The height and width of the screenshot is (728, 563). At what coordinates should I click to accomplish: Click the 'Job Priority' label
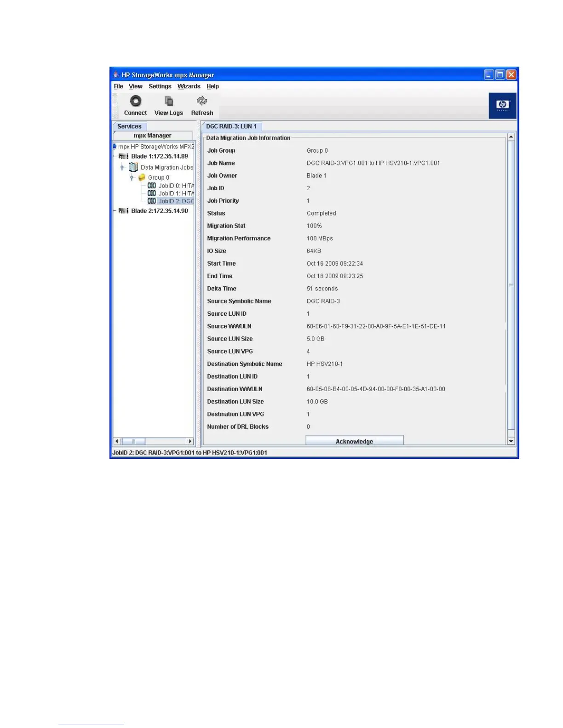pyautogui.click(x=223, y=201)
